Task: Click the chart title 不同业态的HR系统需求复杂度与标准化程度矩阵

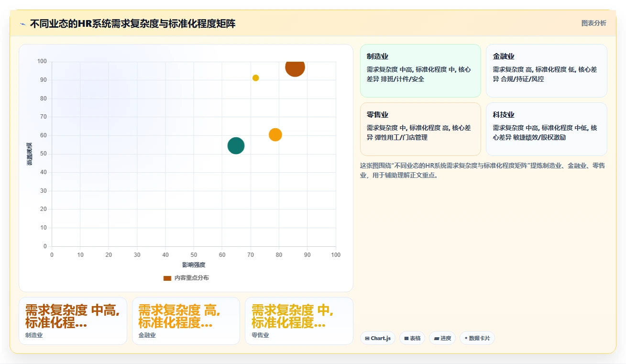Action: coord(132,23)
